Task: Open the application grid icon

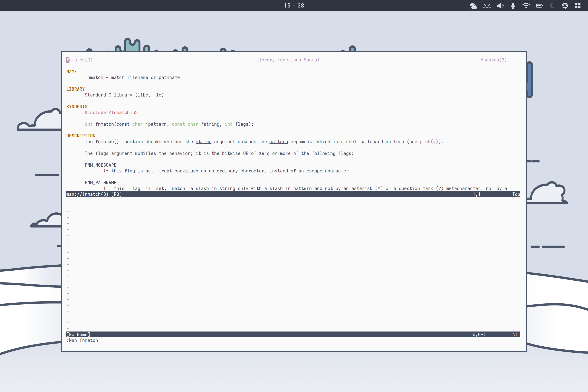Action: tap(578, 5)
